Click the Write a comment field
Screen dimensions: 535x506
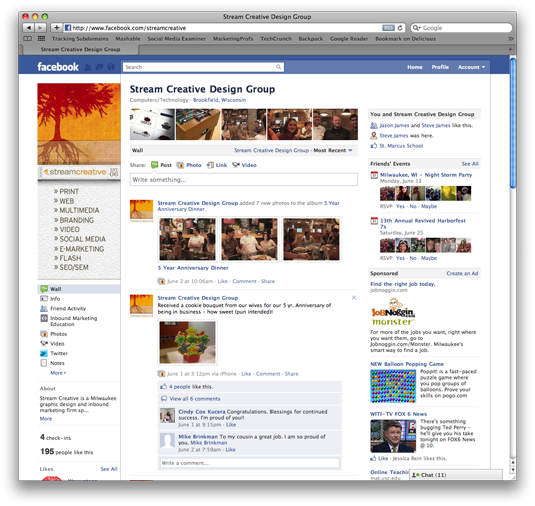[x=250, y=463]
